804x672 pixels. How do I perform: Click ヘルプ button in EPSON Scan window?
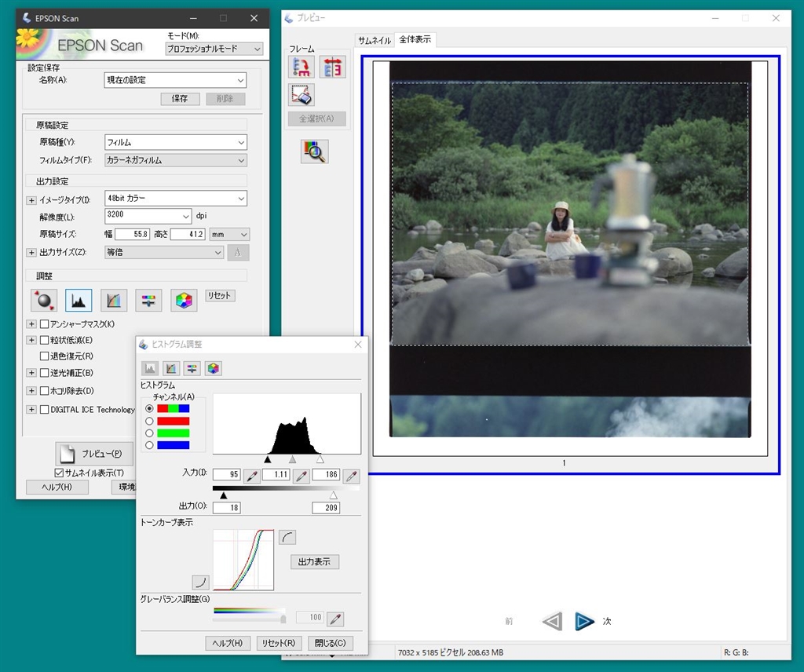click(x=57, y=487)
